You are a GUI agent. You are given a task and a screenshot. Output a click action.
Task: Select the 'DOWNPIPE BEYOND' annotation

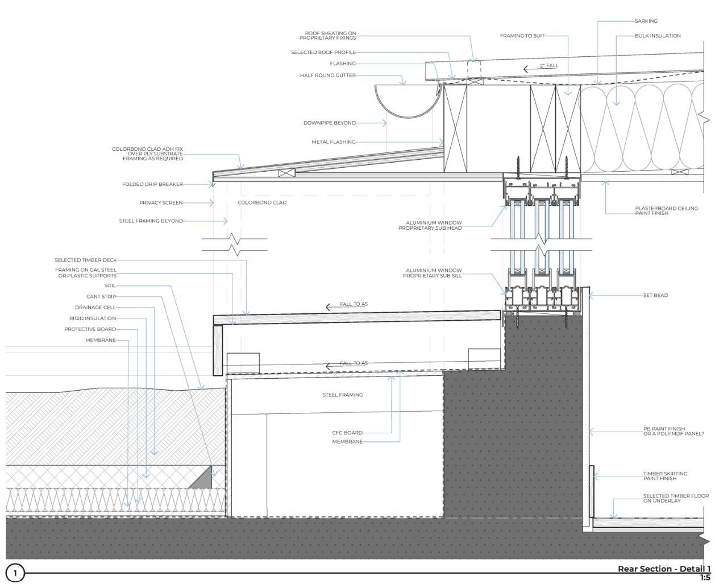(x=330, y=123)
